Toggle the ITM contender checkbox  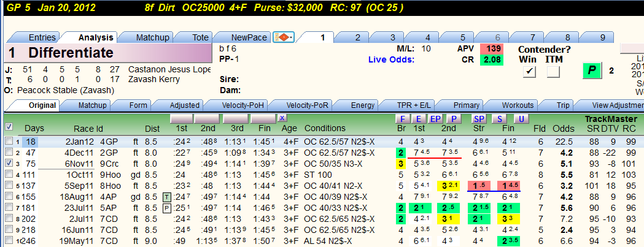click(x=553, y=71)
